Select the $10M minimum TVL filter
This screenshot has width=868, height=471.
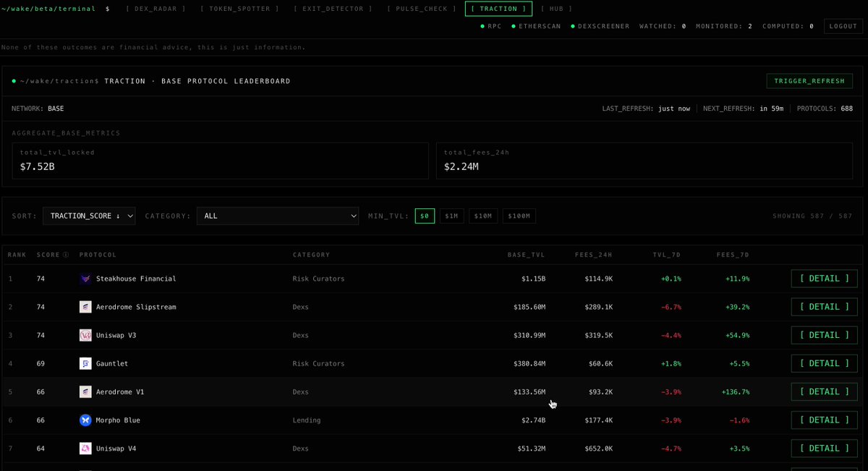pyautogui.click(x=483, y=216)
